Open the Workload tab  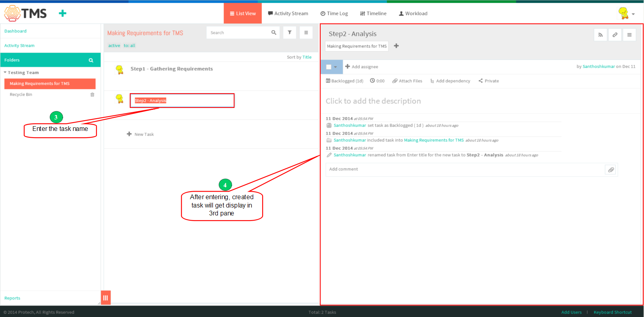coord(413,13)
